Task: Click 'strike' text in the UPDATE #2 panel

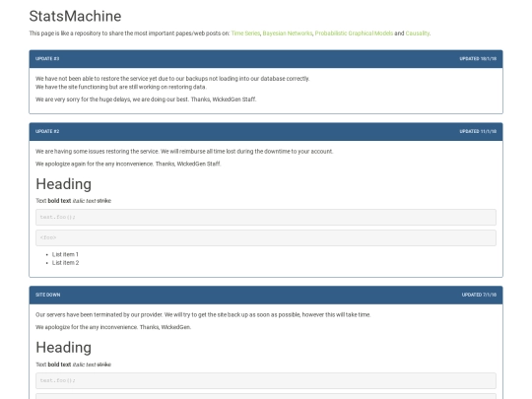Action: coord(103,201)
